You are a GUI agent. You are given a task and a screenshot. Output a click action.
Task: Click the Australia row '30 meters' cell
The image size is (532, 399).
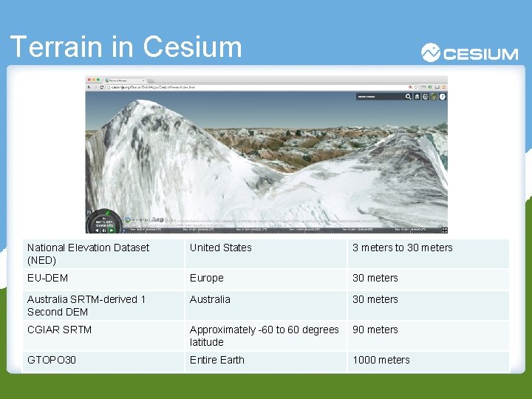click(429, 305)
